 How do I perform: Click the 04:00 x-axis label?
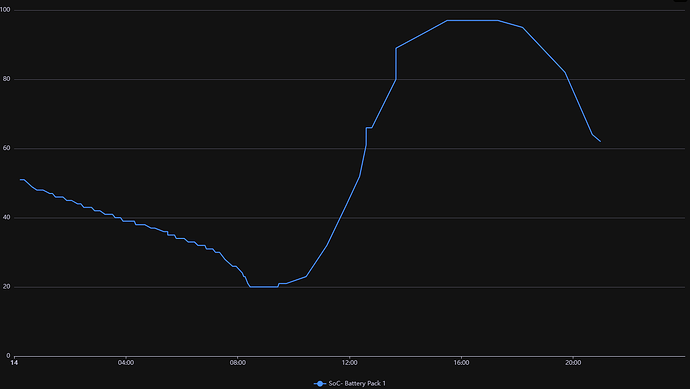pos(126,363)
